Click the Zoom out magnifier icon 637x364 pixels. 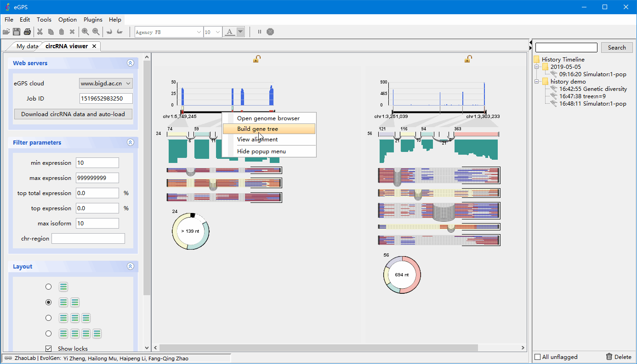(x=96, y=32)
